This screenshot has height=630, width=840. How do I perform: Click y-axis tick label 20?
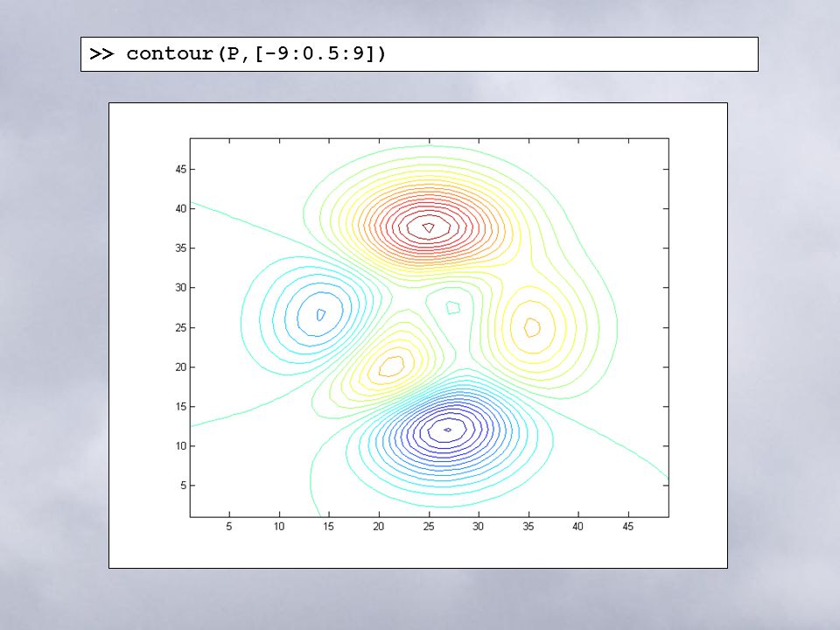[x=181, y=367]
